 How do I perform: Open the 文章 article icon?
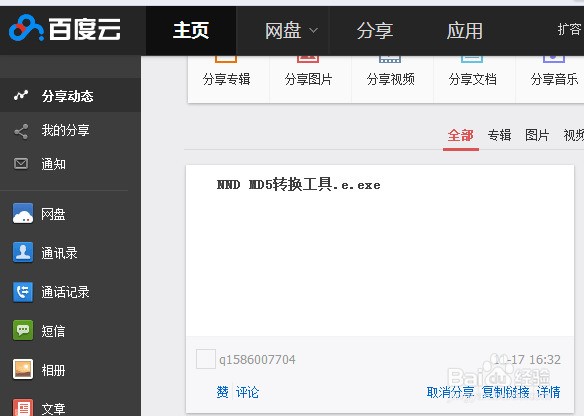click(x=23, y=407)
